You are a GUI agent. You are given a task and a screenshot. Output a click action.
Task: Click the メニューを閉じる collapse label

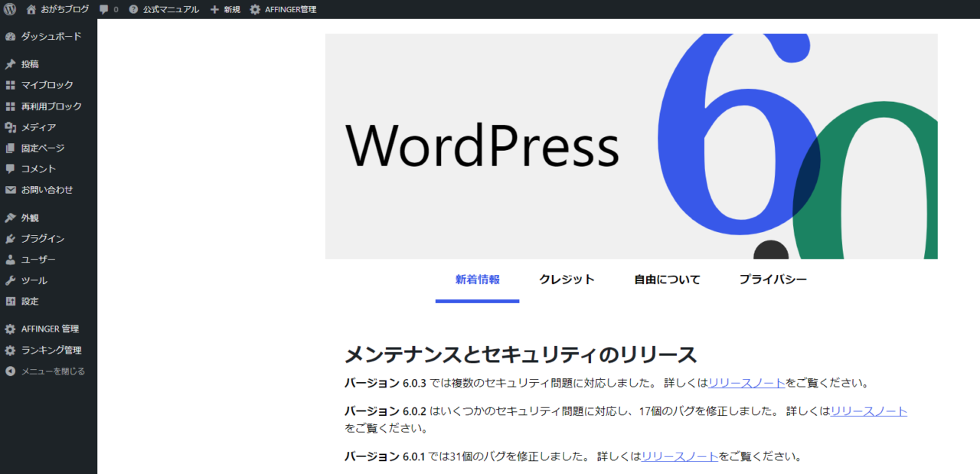click(53, 371)
